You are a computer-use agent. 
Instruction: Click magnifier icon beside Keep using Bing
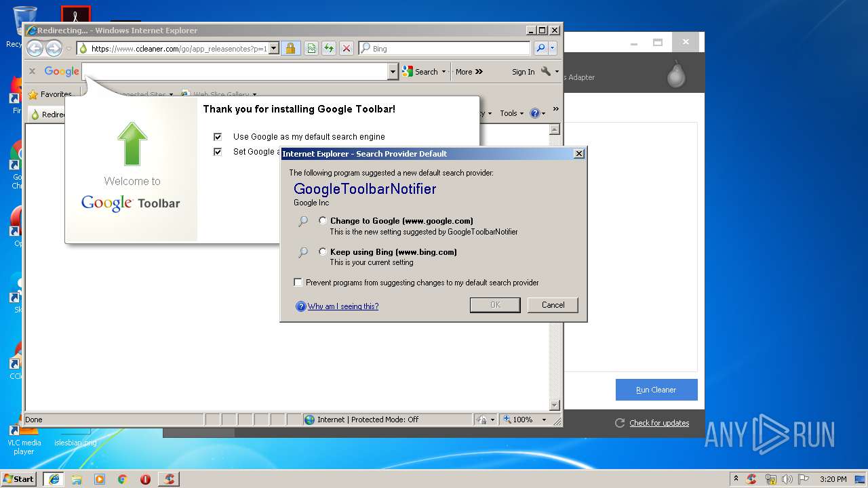pos(303,252)
